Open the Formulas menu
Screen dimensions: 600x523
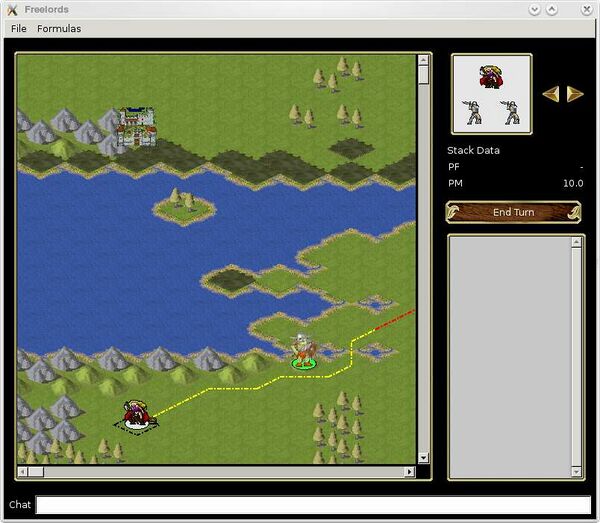tap(59, 28)
